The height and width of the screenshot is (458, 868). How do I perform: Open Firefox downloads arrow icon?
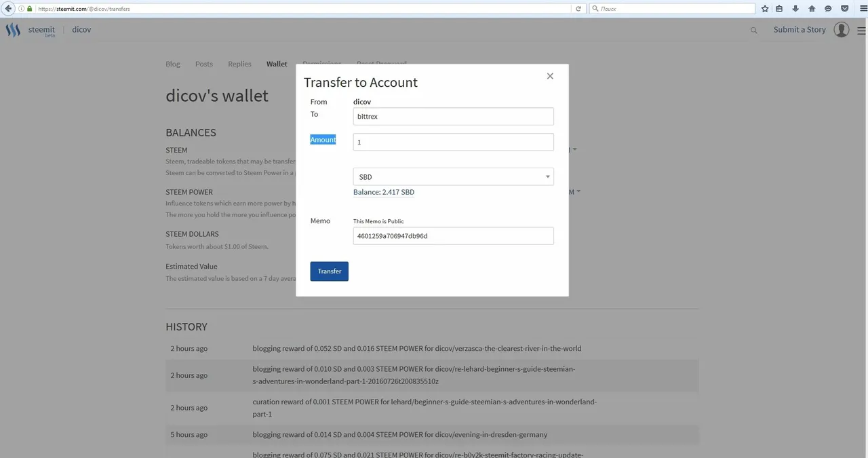tap(795, 9)
